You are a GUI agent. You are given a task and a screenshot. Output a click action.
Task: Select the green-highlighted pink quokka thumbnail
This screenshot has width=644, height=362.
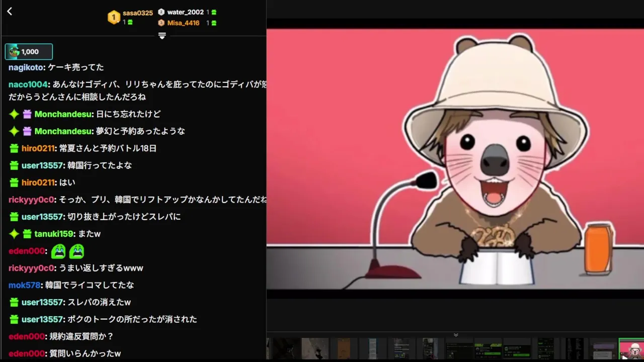(x=631, y=349)
